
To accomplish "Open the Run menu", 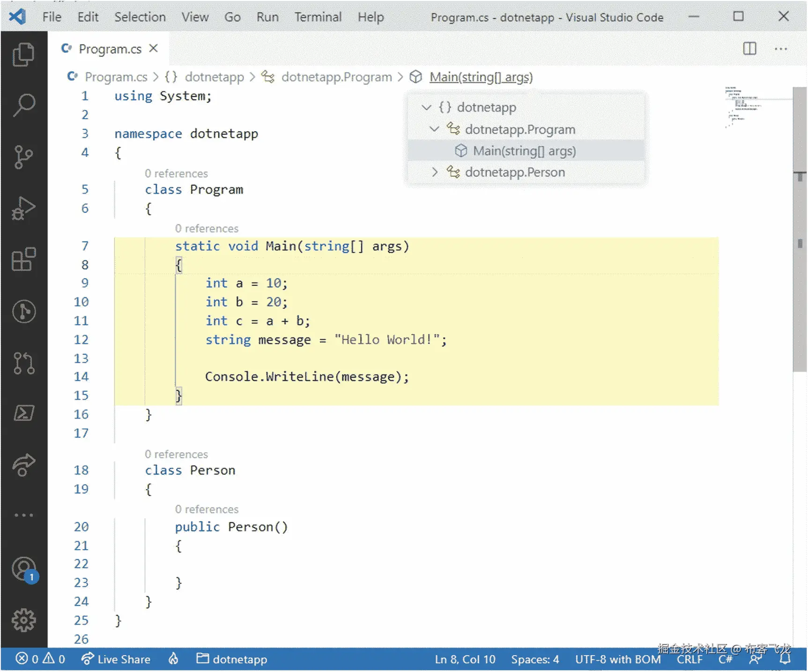I will [267, 17].
